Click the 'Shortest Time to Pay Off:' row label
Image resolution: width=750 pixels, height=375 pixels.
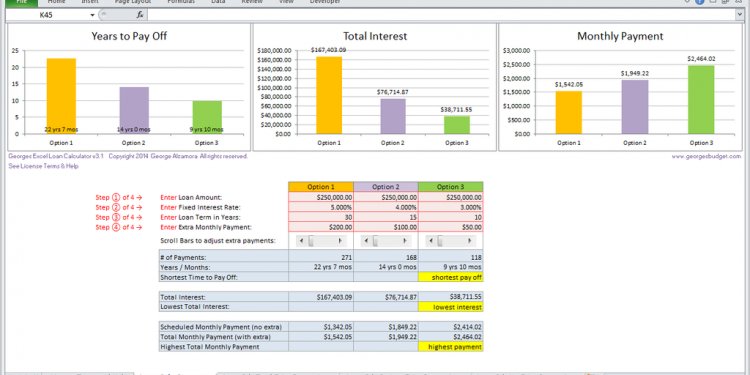click(199, 277)
